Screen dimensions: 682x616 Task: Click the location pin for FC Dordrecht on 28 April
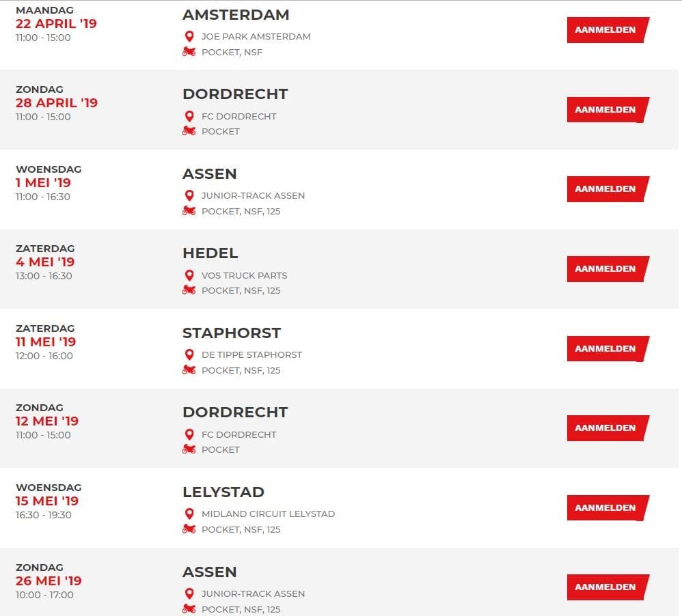point(189,116)
